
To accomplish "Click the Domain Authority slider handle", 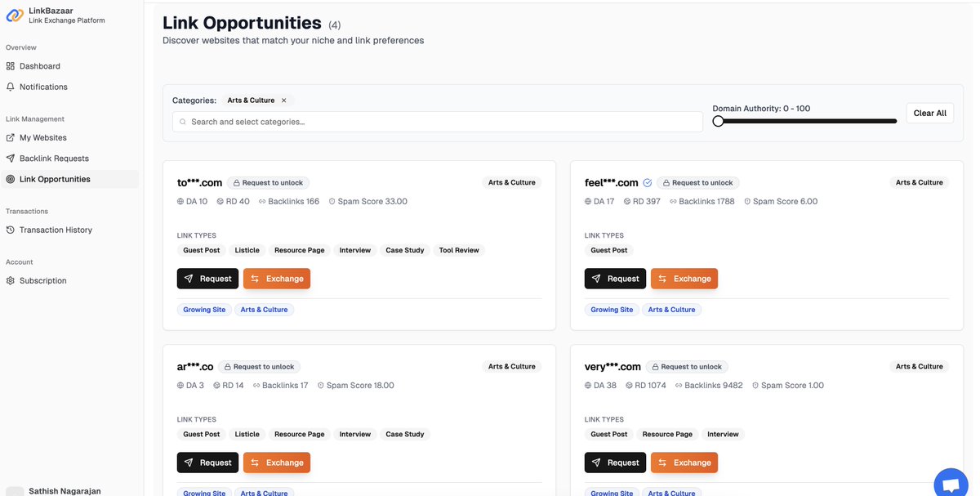I will click(x=718, y=121).
